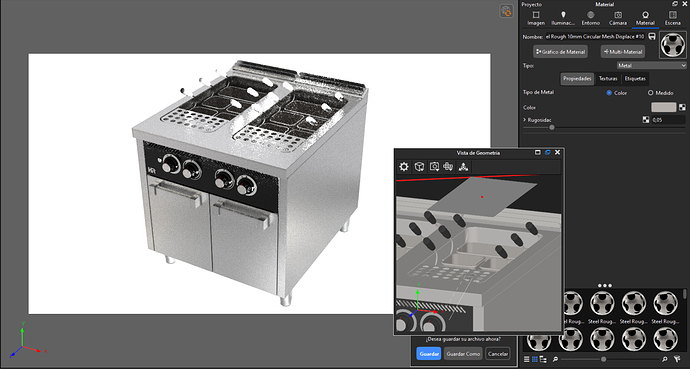This screenshot has width=690, height=369.
Task: Click the gray Color swatch
Action: coord(663,107)
